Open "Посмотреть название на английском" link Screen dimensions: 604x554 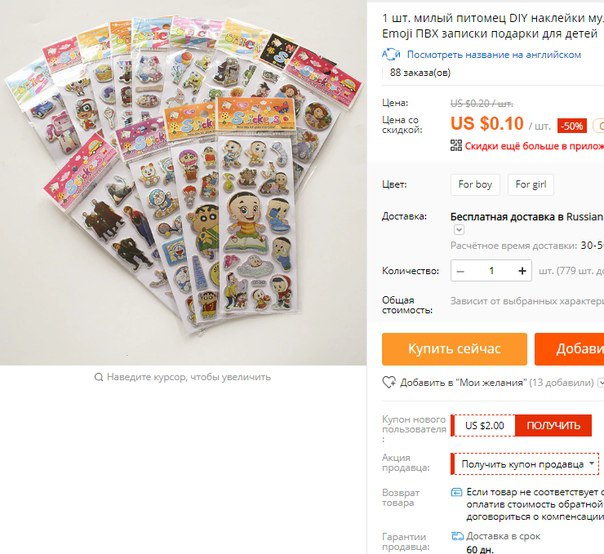click(x=494, y=55)
